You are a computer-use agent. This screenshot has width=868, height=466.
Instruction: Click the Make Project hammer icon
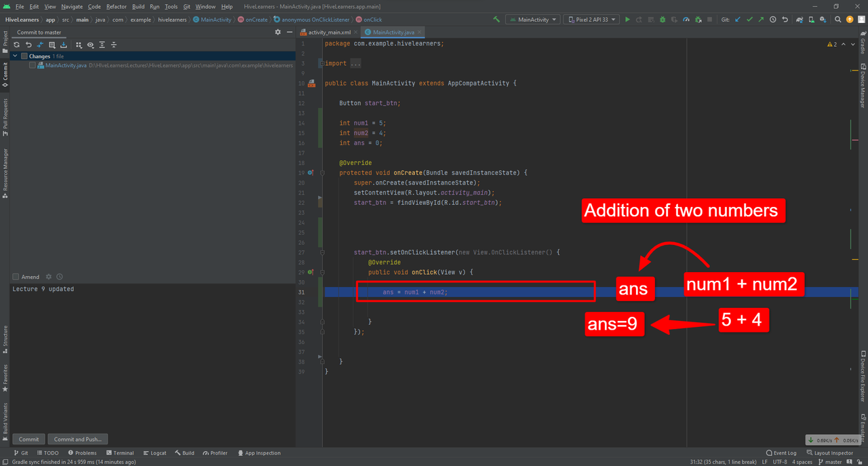(x=496, y=20)
